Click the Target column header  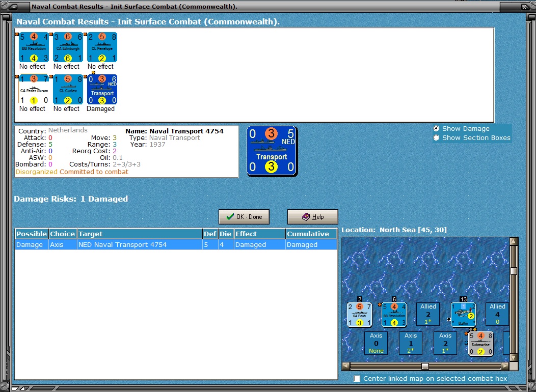140,234
